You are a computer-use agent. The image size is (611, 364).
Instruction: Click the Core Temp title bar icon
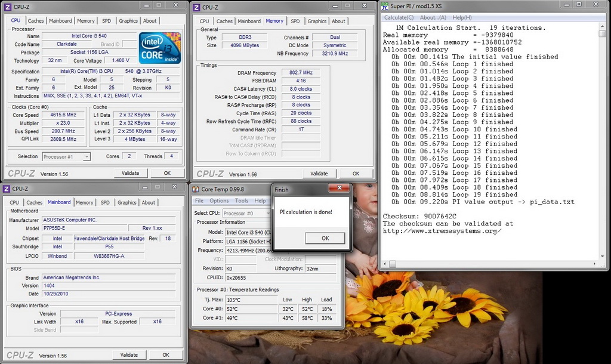[x=196, y=189]
